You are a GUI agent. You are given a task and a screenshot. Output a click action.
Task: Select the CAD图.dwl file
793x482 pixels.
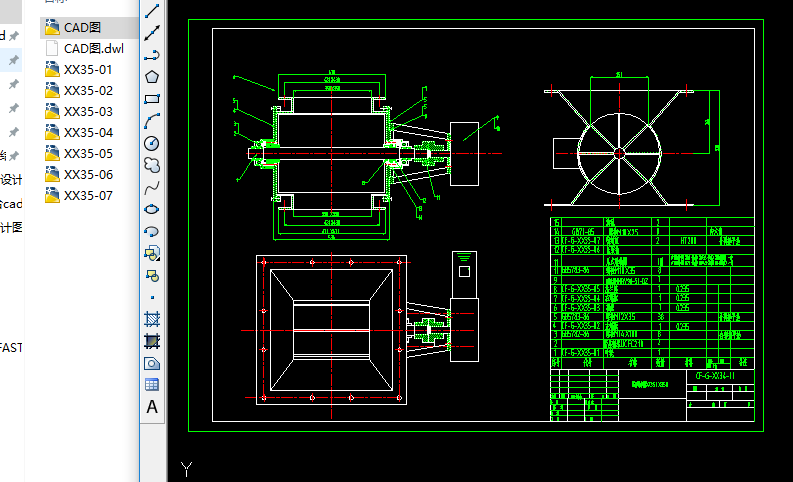click(93, 48)
